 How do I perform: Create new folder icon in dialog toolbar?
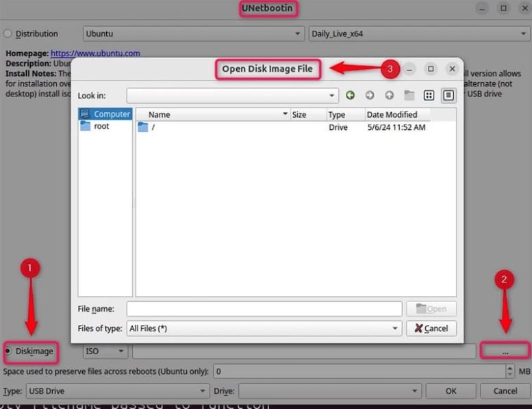coord(409,95)
